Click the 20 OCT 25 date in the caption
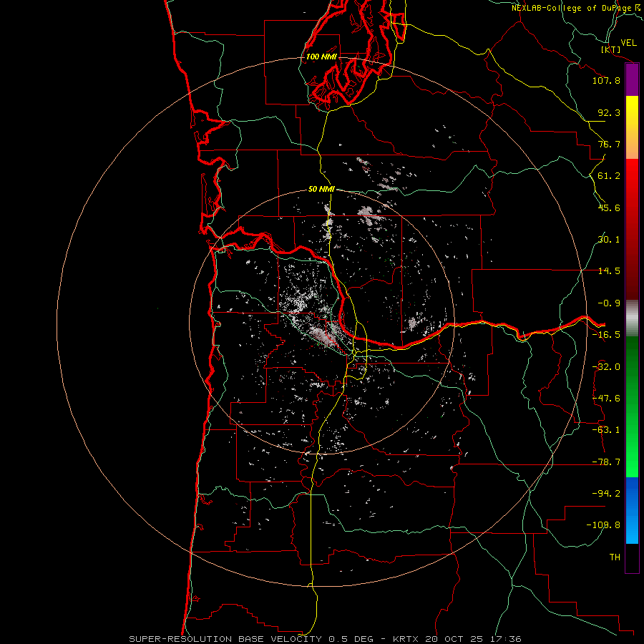Image resolution: width=644 pixels, height=644 pixels. coord(454,639)
